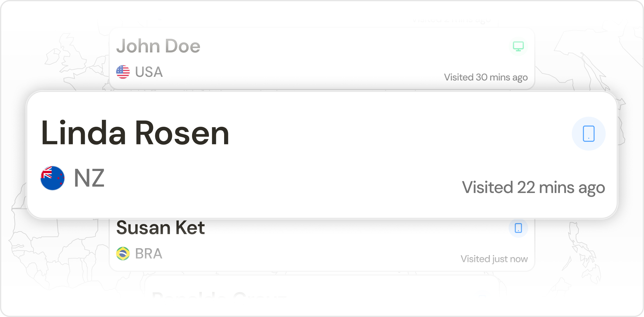This screenshot has height=317, width=644.
Task: Click the NZ country label
Action: (89, 178)
